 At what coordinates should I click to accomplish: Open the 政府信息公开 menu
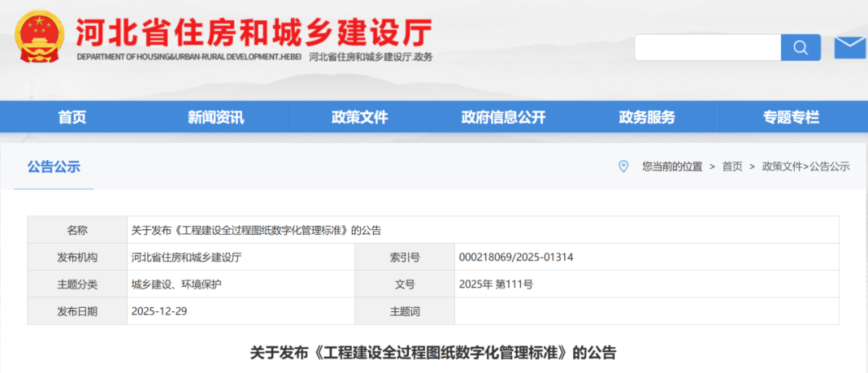[x=503, y=117]
